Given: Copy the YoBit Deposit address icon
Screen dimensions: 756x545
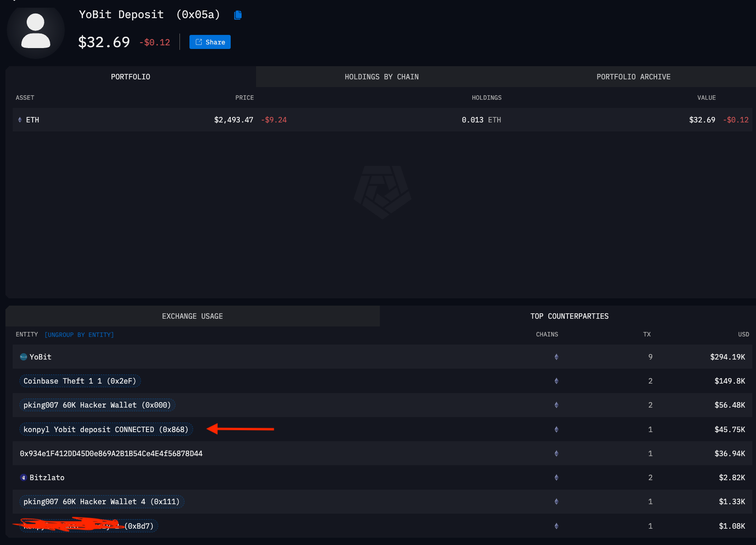Looking at the screenshot, I should point(238,15).
